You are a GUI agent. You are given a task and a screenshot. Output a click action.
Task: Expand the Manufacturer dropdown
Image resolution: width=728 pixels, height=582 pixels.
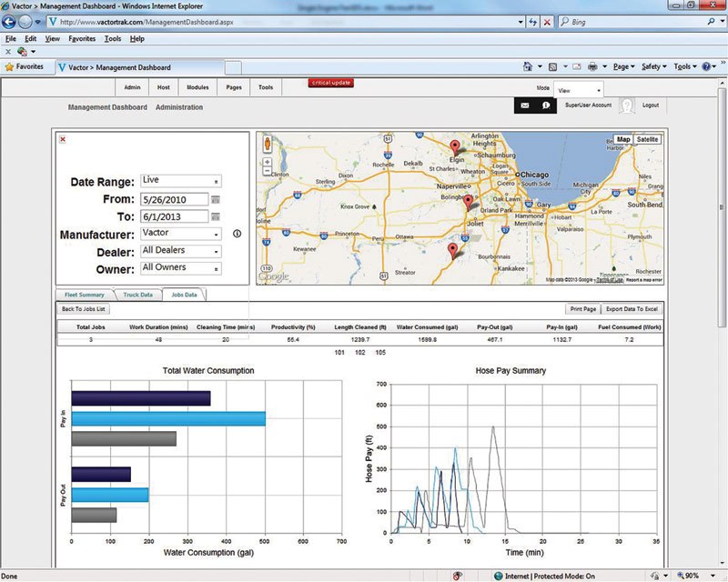coord(181,234)
